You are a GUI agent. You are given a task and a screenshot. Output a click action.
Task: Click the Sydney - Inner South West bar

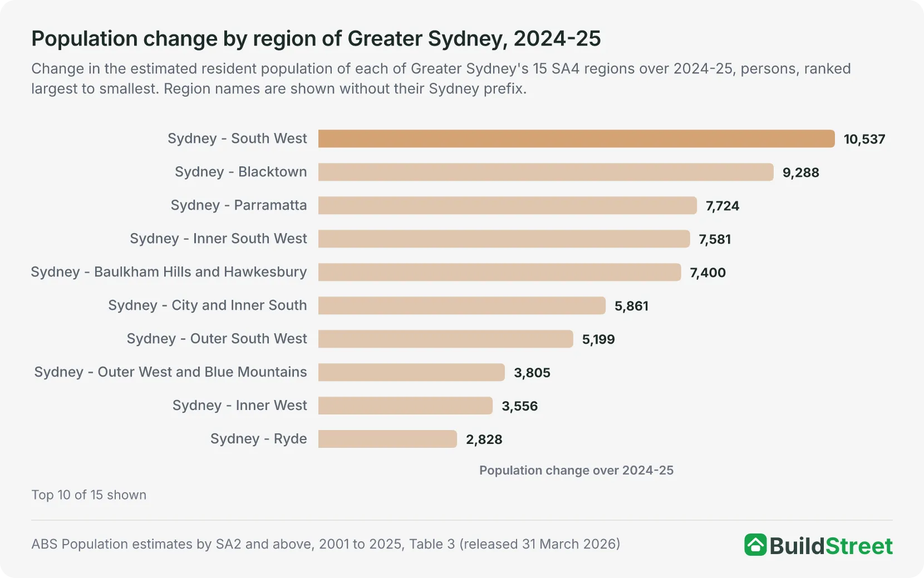point(504,239)
